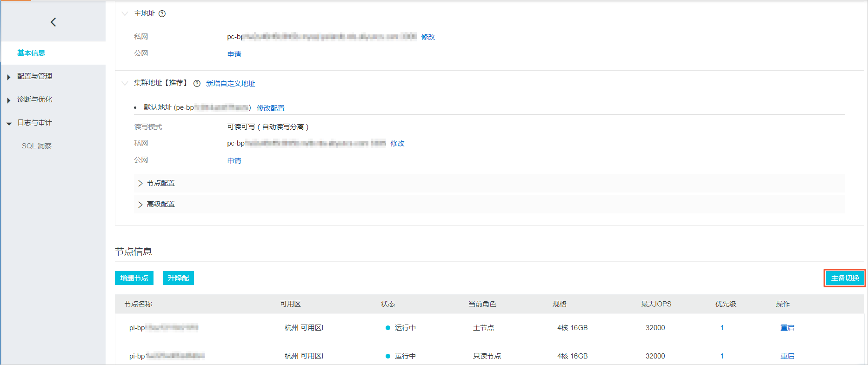The image size is (868, 365).
Task: Click 修改 for cluster private address
Action: pos(397,144)
